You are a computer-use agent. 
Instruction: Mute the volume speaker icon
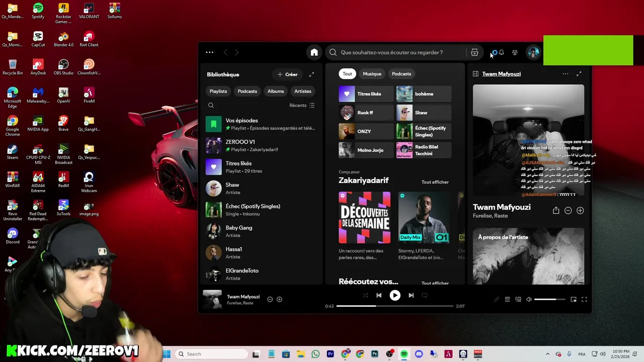point(529,299)
